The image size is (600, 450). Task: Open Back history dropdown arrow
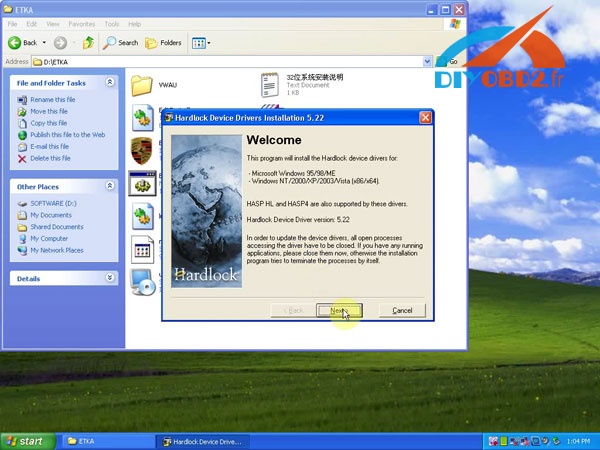[44, 42]
